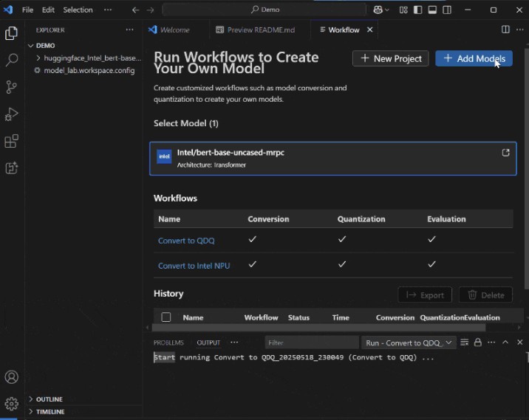
Task: Click the History Export button
Action: click(x=425, y=295)
